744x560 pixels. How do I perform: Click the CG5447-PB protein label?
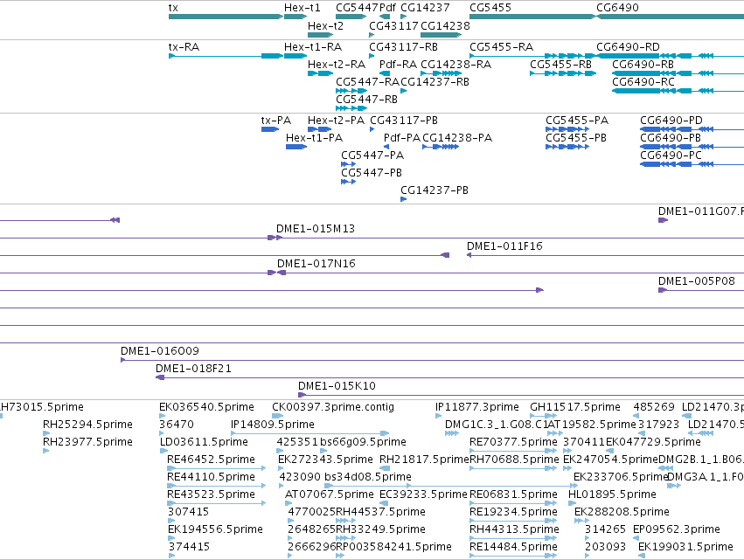click(x=372, y=173)
